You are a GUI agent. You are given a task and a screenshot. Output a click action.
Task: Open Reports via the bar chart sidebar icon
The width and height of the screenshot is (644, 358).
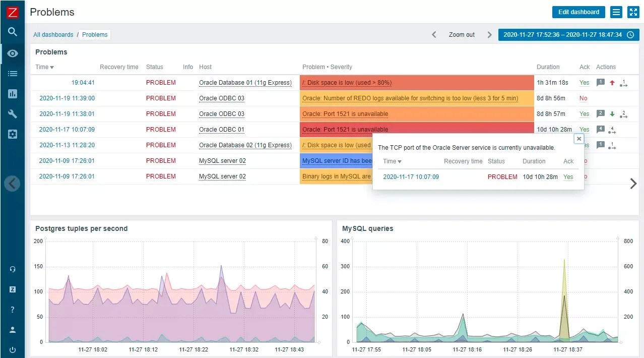pos(12,93)
